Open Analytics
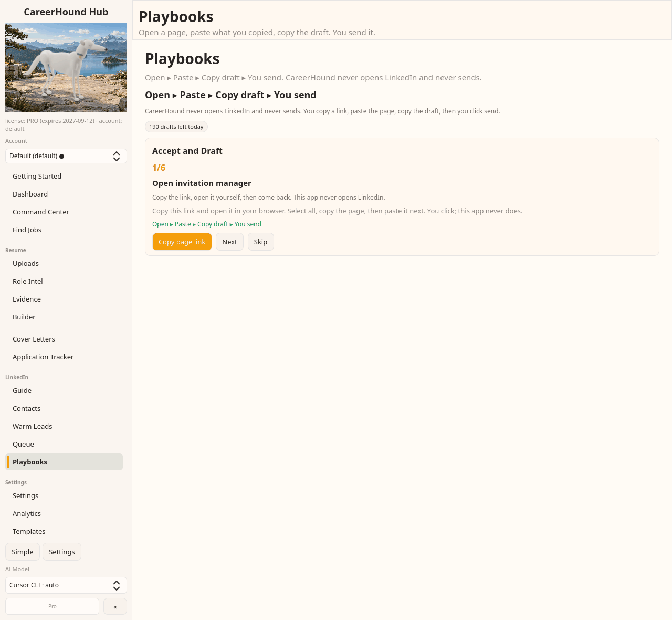This screenshot has width=672, height=620. [x=64, y=513]
